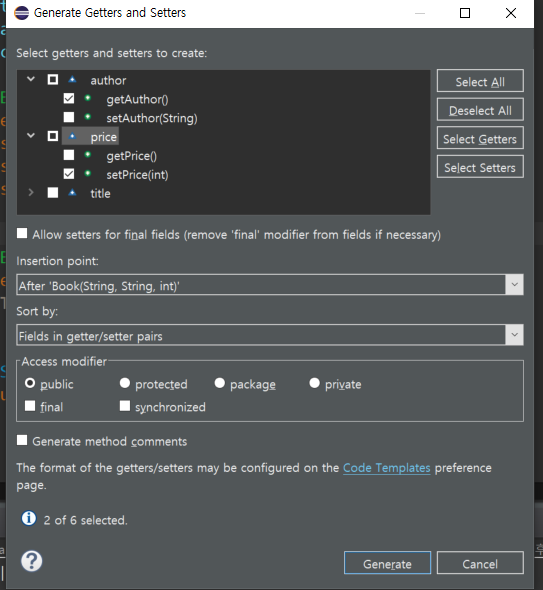Maximize the Generate Getters and Setters dialog
The height and width of the screenshot is (590, 543).
[x=465, y=13]
